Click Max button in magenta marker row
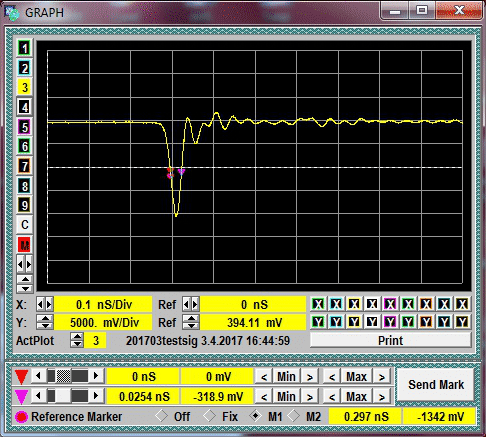Image resolution: width=486 pixels, height=437 pixels. coord(356,397)
